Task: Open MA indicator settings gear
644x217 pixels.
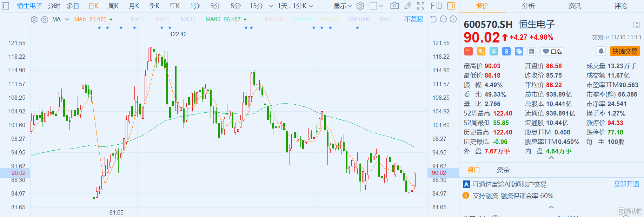Action: 34,20
